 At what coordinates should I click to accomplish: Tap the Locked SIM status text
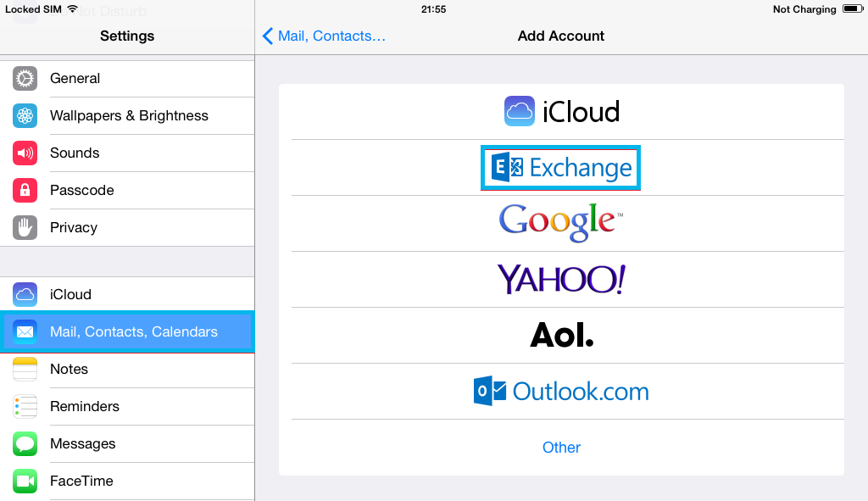pyautogui.click(x=33, y=8)
